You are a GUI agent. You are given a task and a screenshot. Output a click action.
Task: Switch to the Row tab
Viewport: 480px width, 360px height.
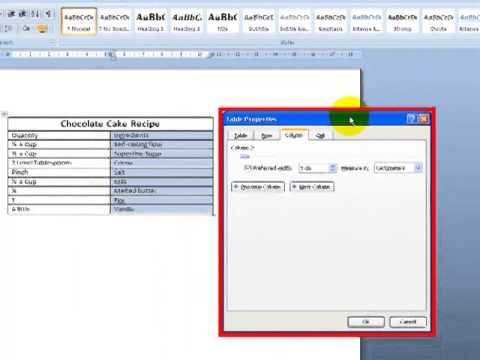pos(266,135)
